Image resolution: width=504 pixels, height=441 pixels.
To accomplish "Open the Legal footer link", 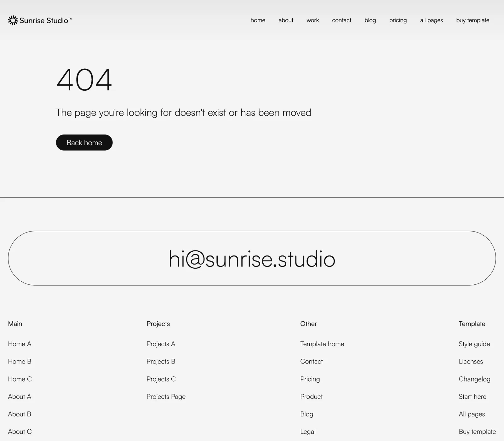I will (308, 432).
